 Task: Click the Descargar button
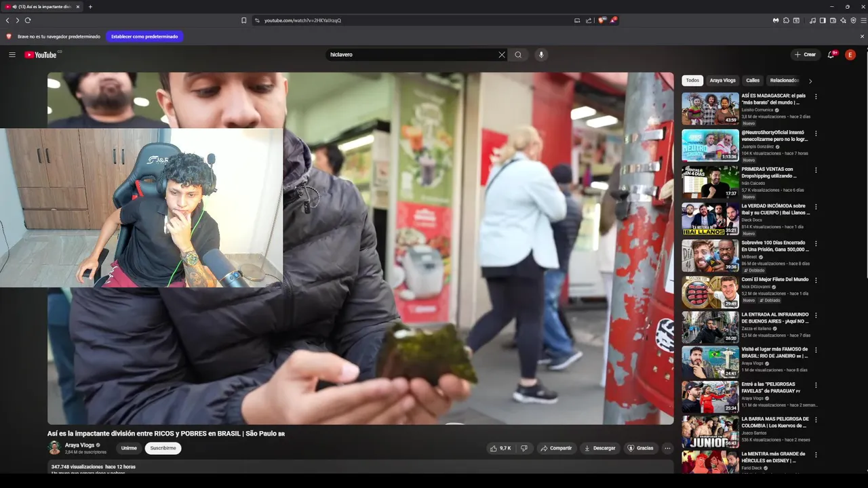(599, 448)
